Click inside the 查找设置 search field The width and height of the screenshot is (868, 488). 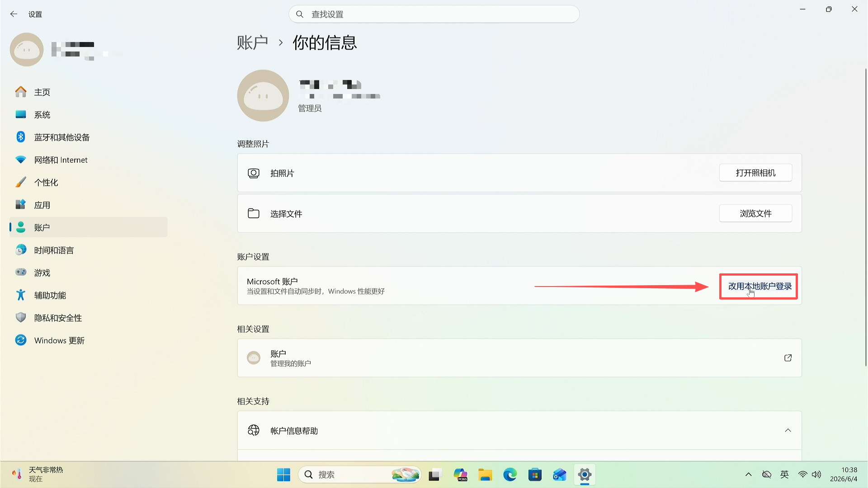pyautogui.click(x=434, y=14)
